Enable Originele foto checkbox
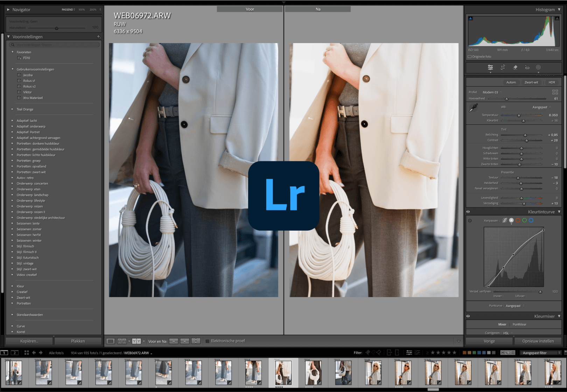 (x=470, y=57)
